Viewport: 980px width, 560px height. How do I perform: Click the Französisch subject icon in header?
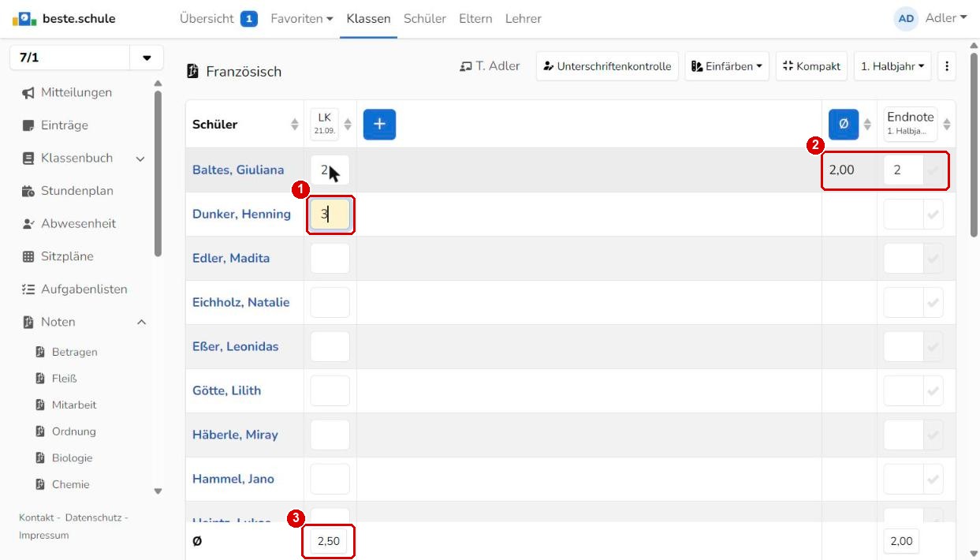click(193, 72)
